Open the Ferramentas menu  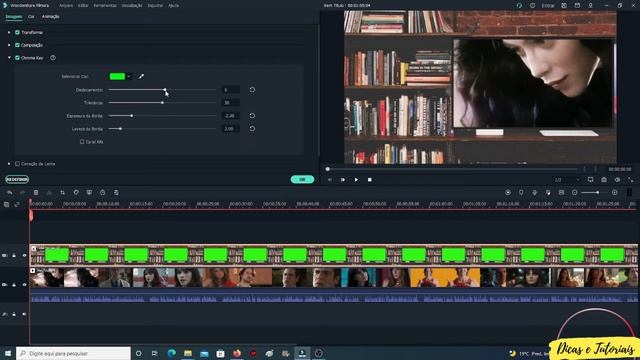pyautogui.click(x=105, y=6)
